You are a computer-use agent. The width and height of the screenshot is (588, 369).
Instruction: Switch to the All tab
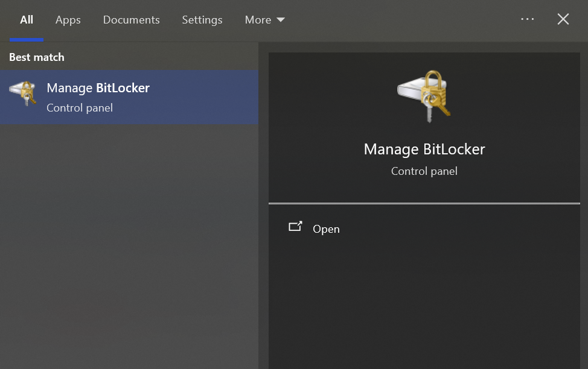[27, 20]
